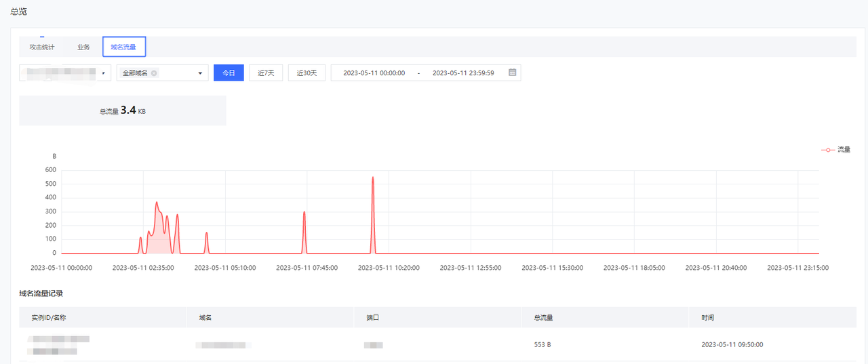This screenshot has height=364, width=868.
Task: Click the chart spike near 07:45
Action: 304,213
